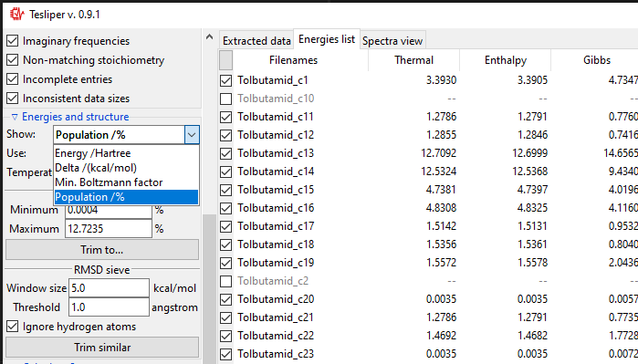Click Enthalpy value 4.8325
Viewport: 638px width, 364px height.
(532, 208)
